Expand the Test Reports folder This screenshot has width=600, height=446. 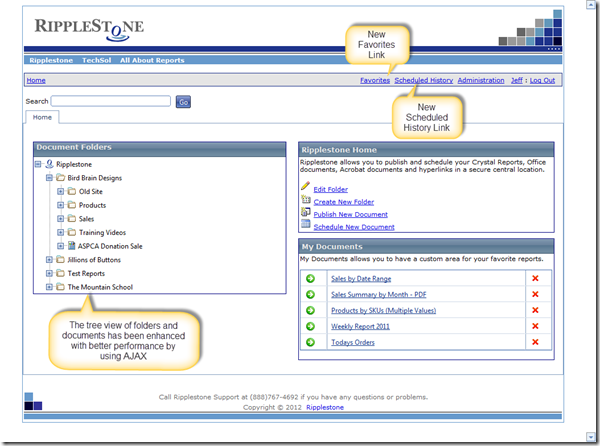(49, 273)
